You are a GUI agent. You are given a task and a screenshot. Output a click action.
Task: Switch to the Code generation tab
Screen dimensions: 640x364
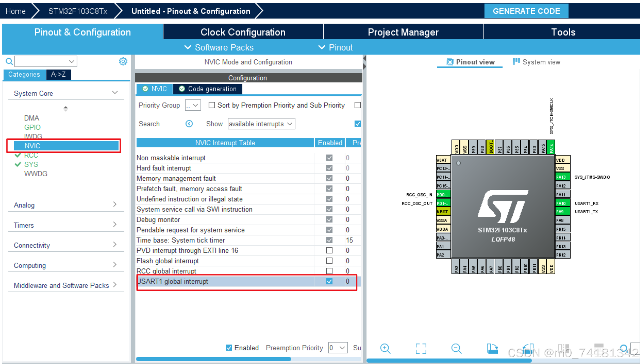(x=208, y=89)
